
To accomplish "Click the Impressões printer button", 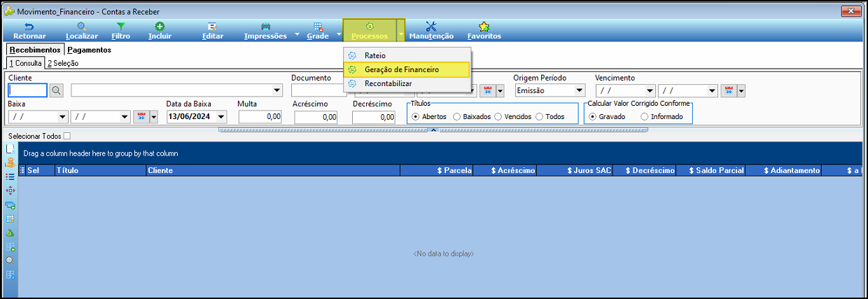I will 265,31.
